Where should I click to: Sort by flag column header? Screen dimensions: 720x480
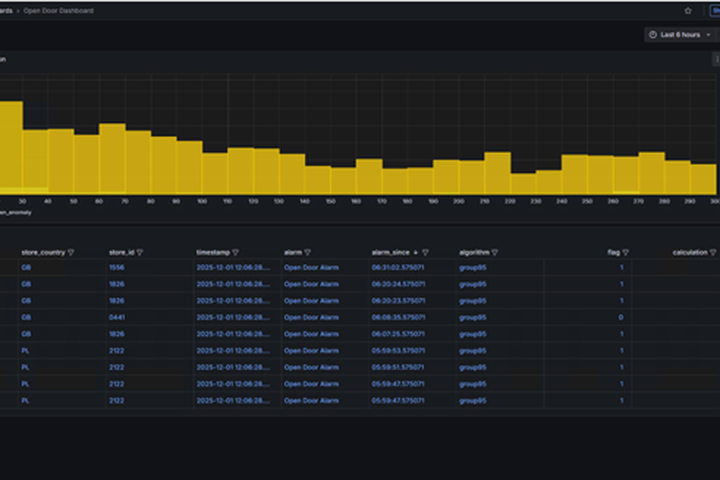(613, 253)
